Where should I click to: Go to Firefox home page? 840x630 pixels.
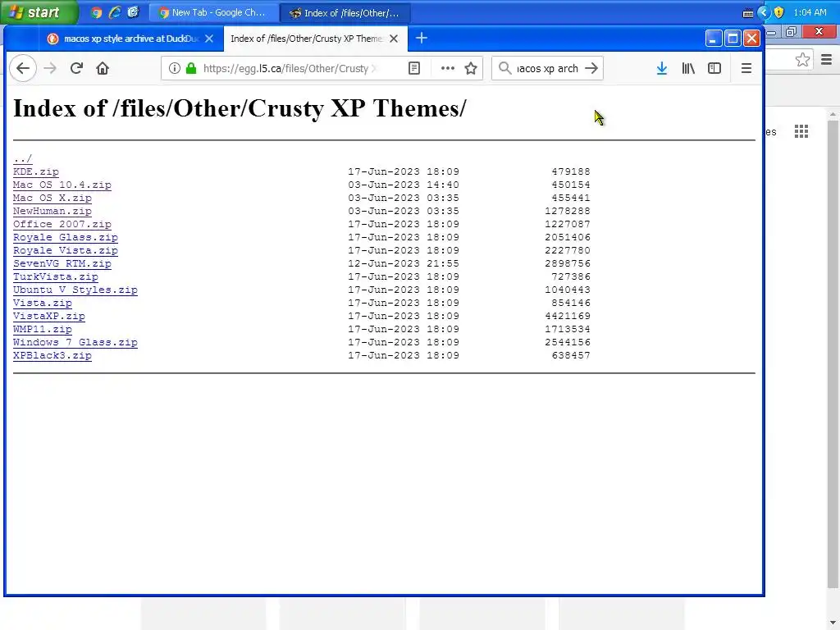103,68
